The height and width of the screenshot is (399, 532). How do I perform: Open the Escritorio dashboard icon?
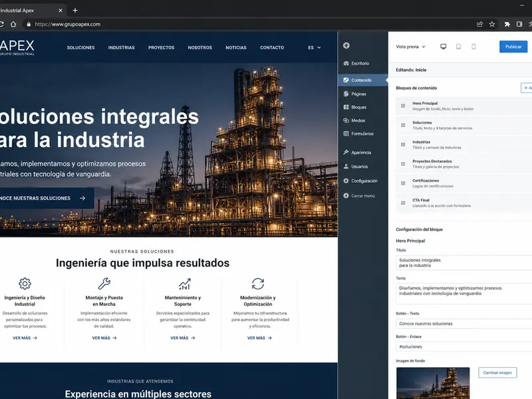click(x=346, y=63)
